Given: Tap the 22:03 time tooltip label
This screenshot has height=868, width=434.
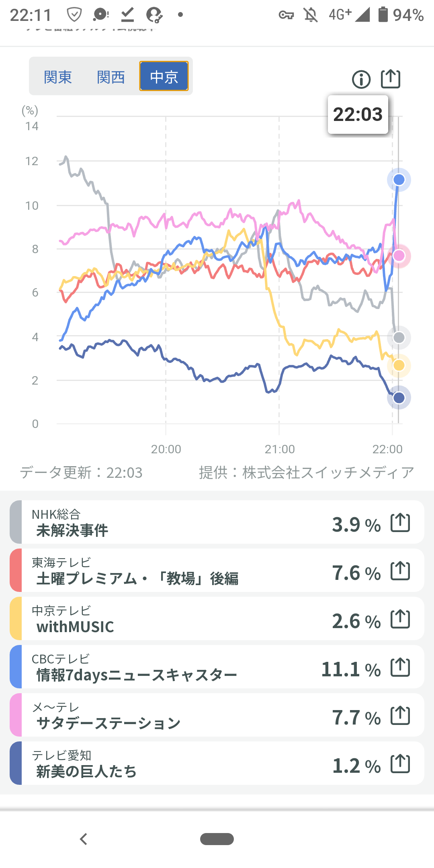Looking at the screenshot, I should 358,115.
